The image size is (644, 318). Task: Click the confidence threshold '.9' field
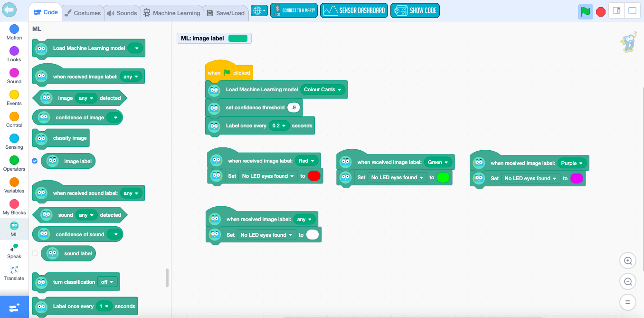pos(294,108)
